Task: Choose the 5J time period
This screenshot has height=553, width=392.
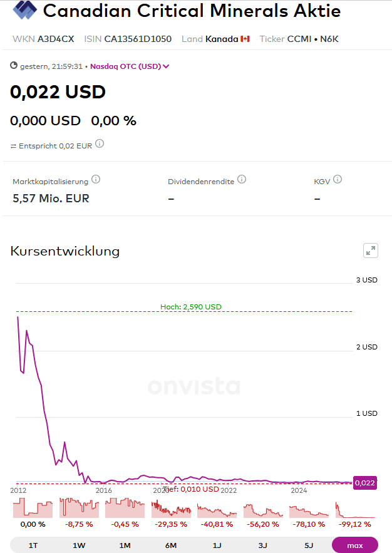Action: point(309,545)
